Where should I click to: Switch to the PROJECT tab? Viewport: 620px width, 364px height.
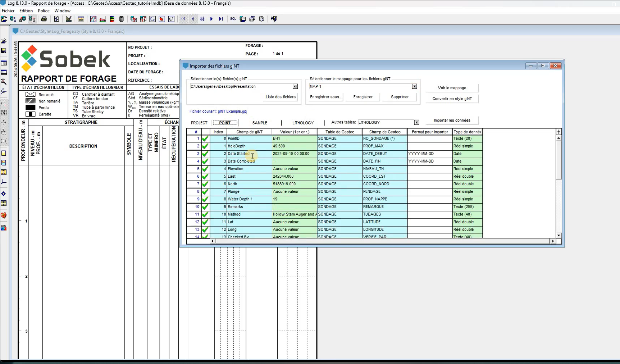point(199,123)
